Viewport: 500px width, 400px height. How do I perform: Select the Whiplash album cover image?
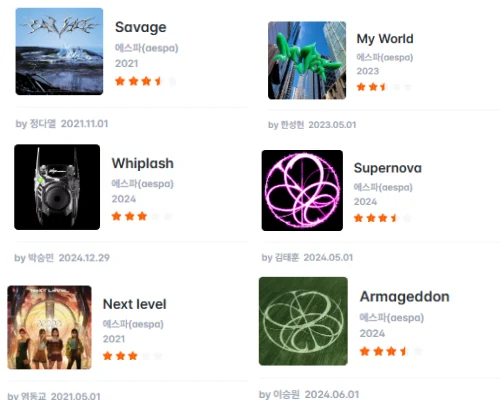pyautogui.click(x=57, y=187)
